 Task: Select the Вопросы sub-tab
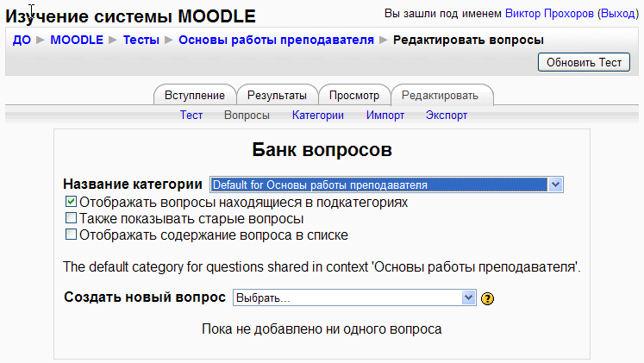pyautogui.click(x=247, y=116)
